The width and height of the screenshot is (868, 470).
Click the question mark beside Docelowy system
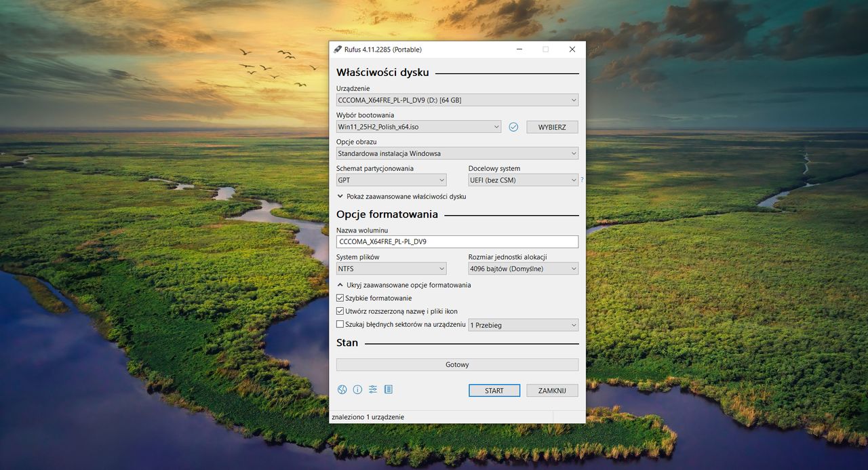point(582,180)
